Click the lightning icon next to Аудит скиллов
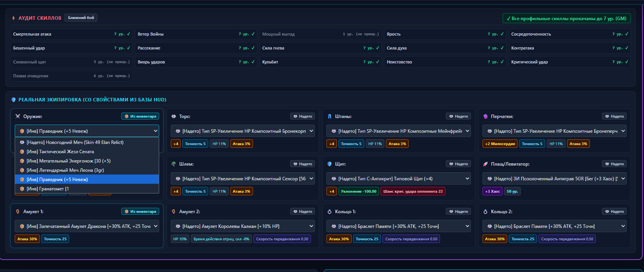 (x=14, y=18)
